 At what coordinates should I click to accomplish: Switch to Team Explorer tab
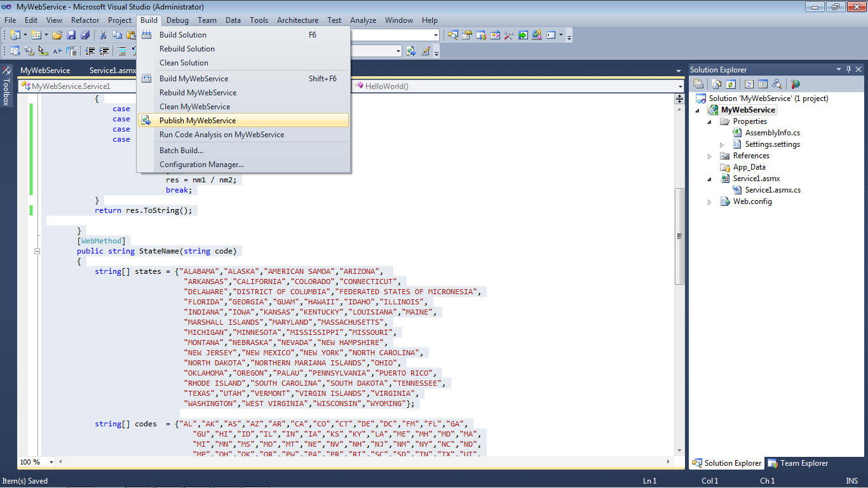coord(798,463)
